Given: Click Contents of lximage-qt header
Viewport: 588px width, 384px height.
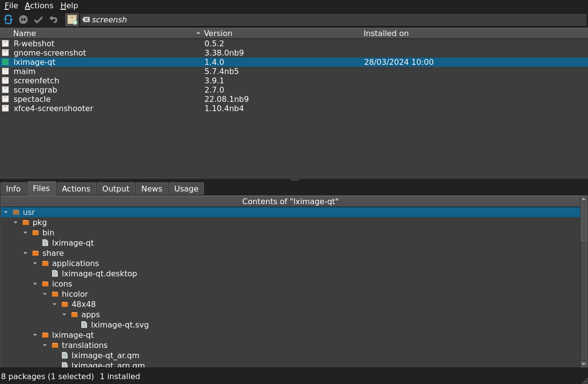Looking at the screenshot, I should 291,201.
